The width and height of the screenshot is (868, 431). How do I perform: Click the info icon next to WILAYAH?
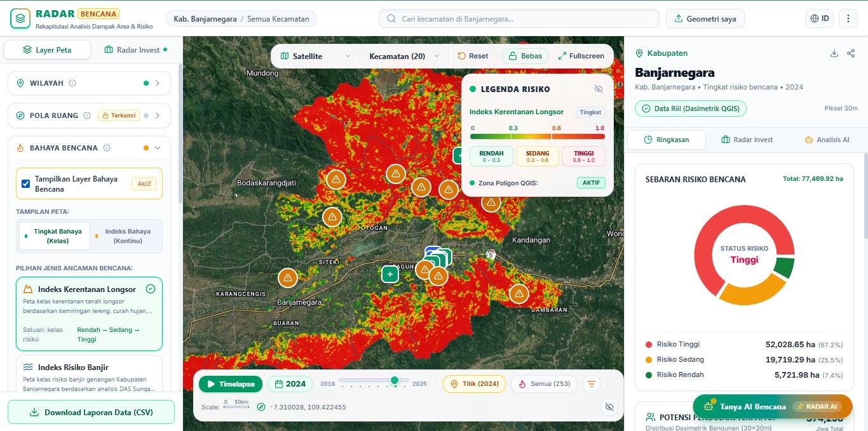[72, 83]
